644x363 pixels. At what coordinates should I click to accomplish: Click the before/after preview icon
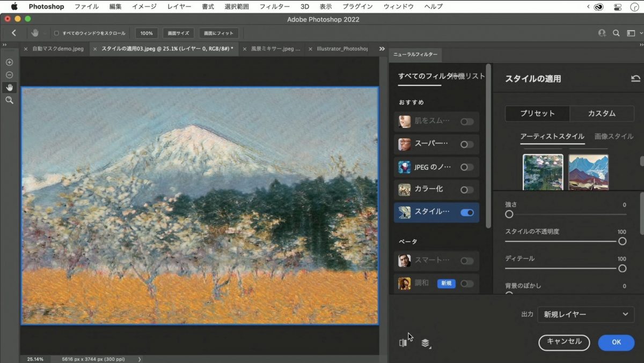click(403, 343)
